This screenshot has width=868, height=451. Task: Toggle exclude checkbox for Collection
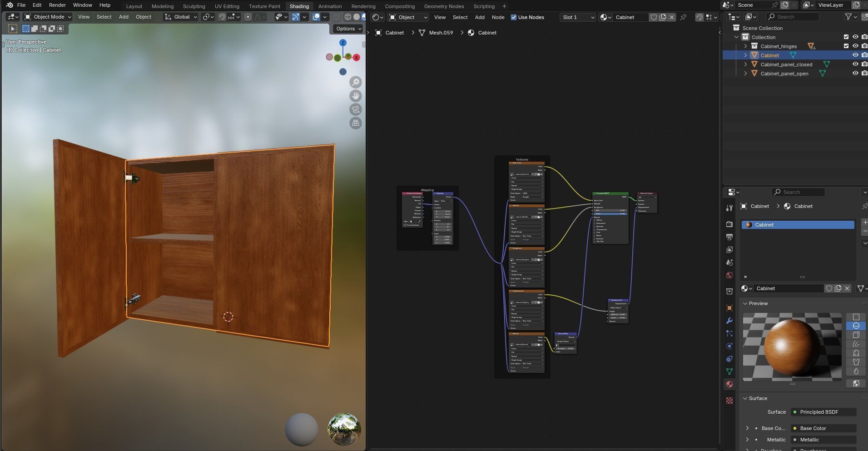(846, 37)
